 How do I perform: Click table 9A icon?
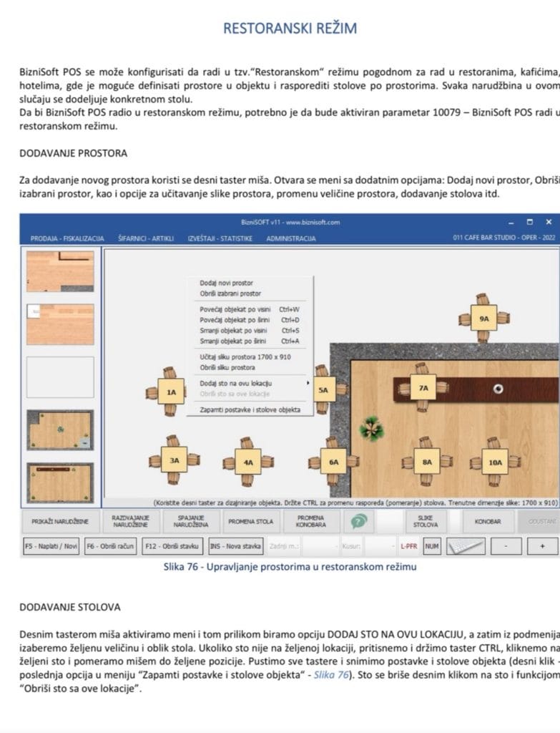click(x=484, y=318)
